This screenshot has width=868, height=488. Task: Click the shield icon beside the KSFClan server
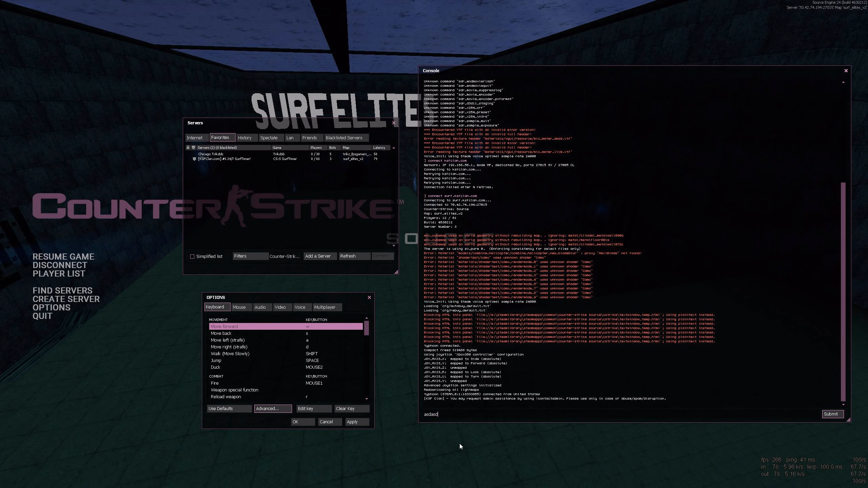(x=194, y=159)
